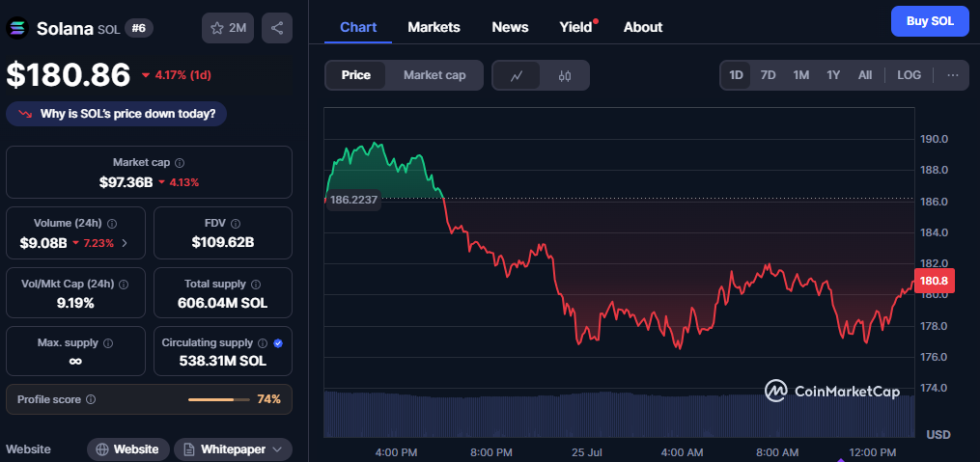Open the three-dot chart options menu
This screenshot has height=462, width=980.
pos(953,75)
